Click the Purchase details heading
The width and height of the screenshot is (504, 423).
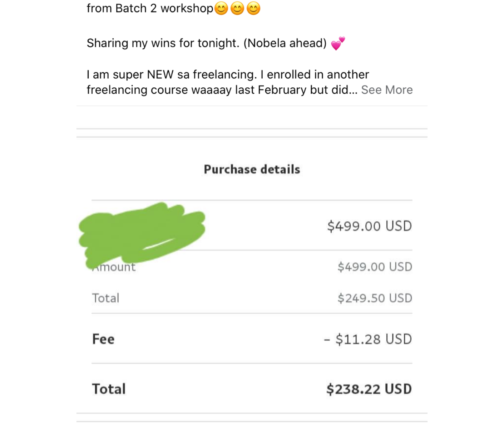(x=252, y=169)
